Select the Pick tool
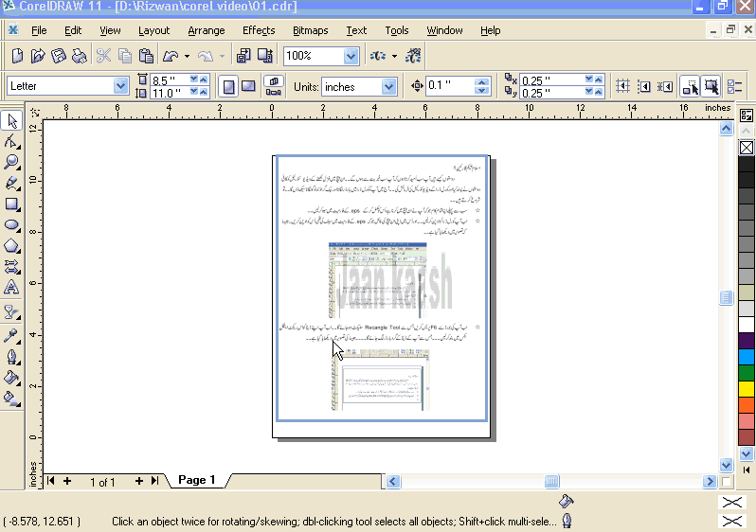 [11, 120]
